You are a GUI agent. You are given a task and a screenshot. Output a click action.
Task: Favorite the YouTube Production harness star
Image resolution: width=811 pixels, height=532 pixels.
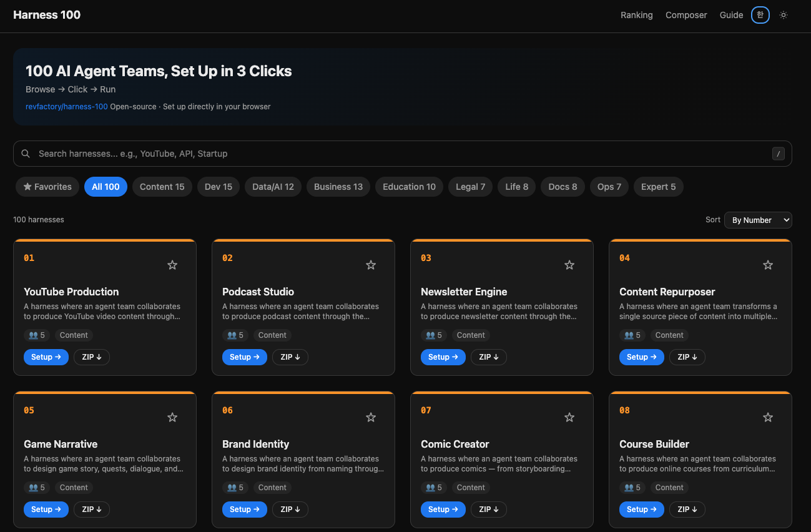172,265
